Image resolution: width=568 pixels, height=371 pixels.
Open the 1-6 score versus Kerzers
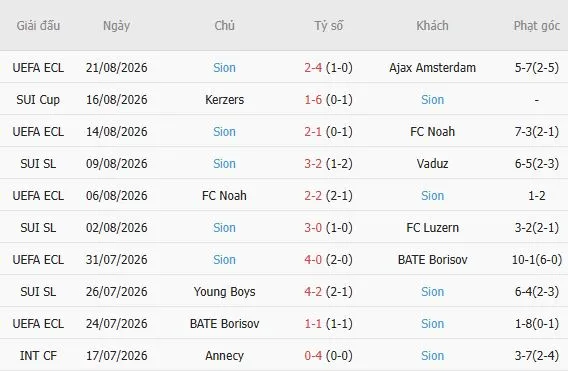(x=313, y=100)
